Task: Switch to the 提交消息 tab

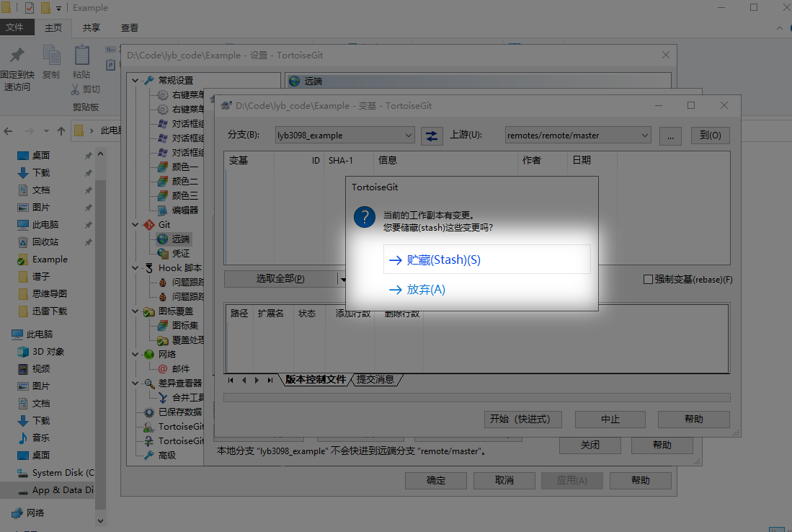Action: [x=375, y=379]
